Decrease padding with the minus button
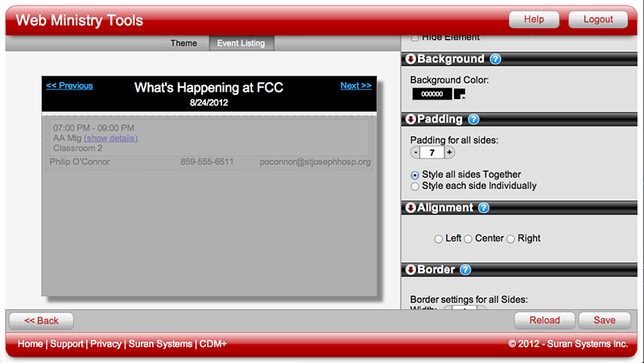Image resolution: width=644 pixels, height=363 pixels. tap(415, 153)
